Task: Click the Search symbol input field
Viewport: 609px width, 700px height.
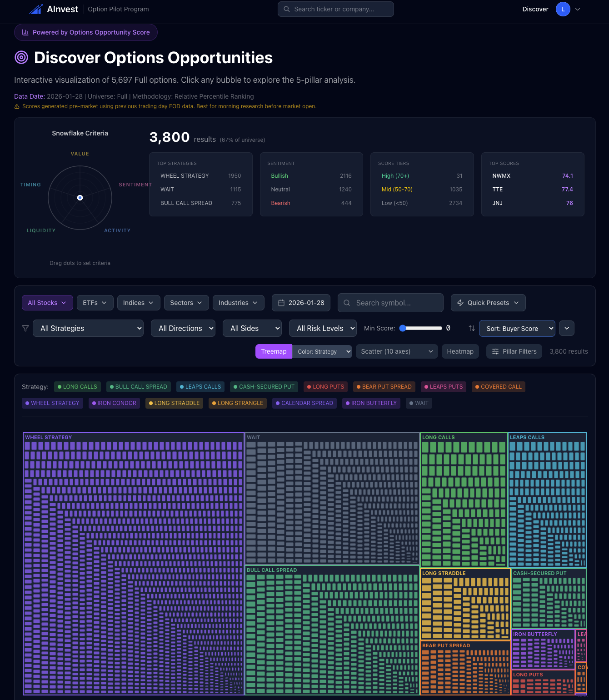Action: click(390, 303)
